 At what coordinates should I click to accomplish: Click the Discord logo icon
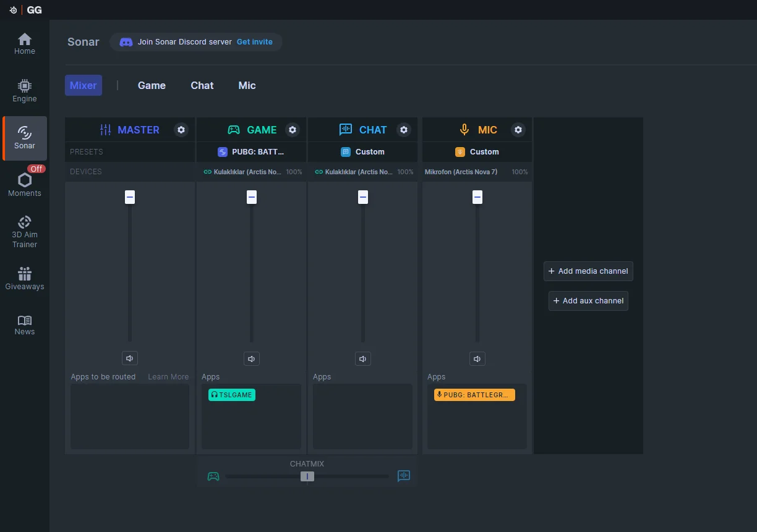(126, 42)
